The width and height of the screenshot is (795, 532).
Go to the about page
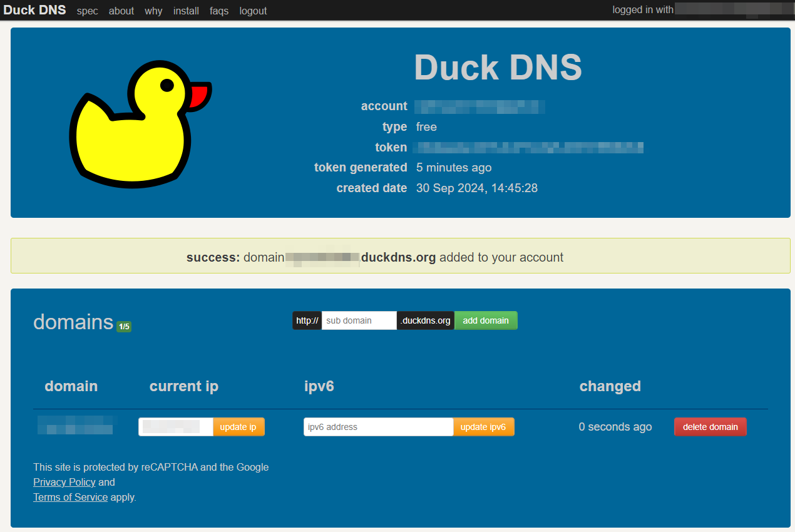pos(121,11)
